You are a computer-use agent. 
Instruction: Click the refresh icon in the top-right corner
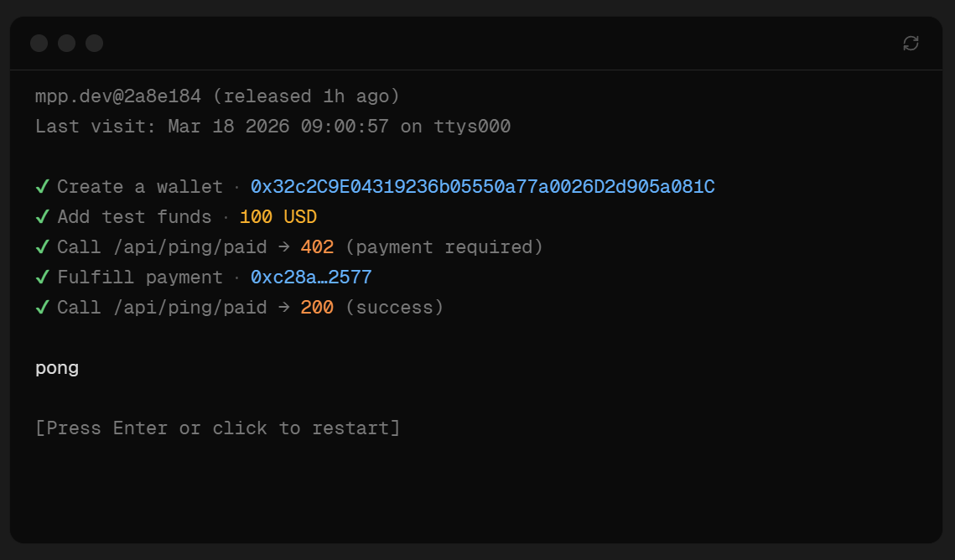[x=911, y=43]
